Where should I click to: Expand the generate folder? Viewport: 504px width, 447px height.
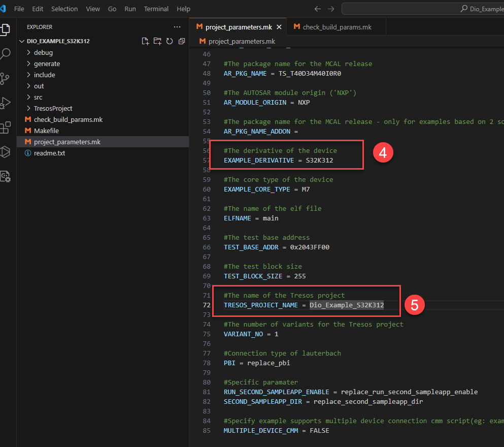coord(47,63)
